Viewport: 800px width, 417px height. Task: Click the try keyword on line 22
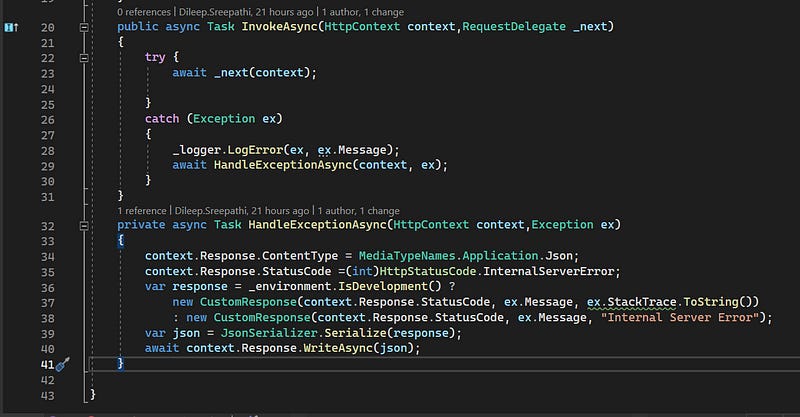(x=155, y=57)
